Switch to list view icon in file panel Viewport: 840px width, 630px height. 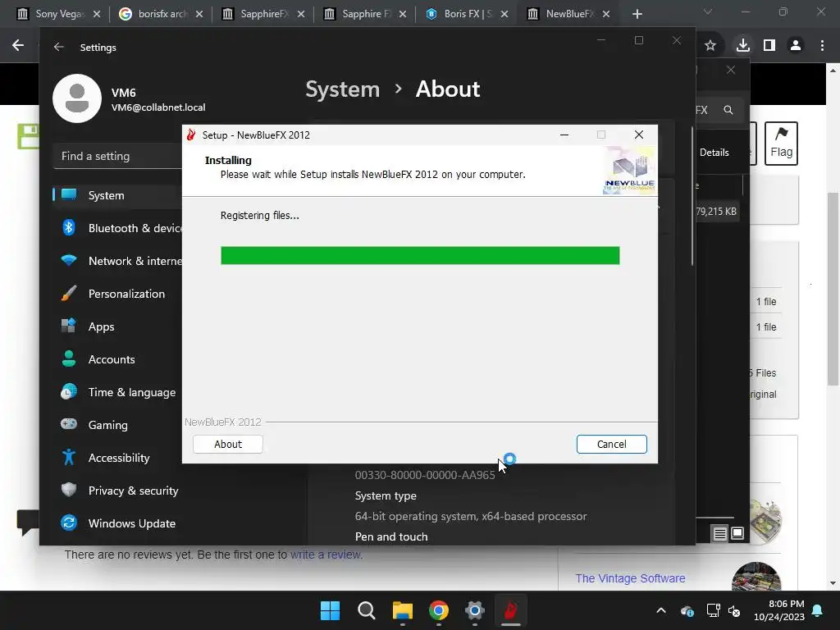click(719, 533)
